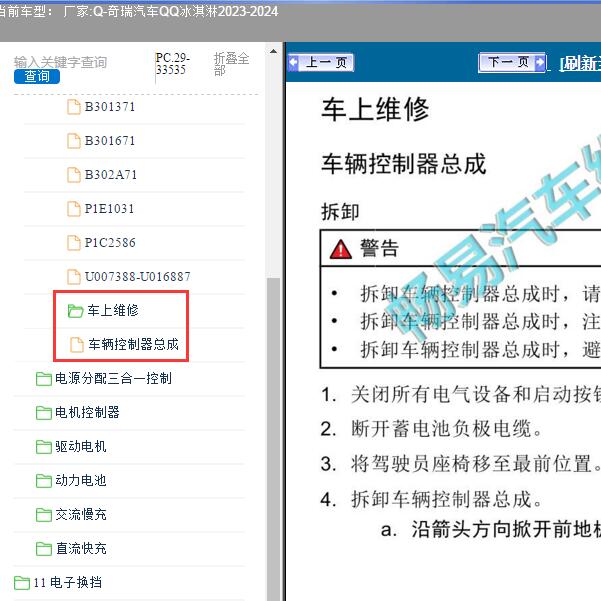Click step 3 将驾驶员座椅移至最前位置
Image resolution: width=601 pixels, height=601 pixels.
(460, 464)
